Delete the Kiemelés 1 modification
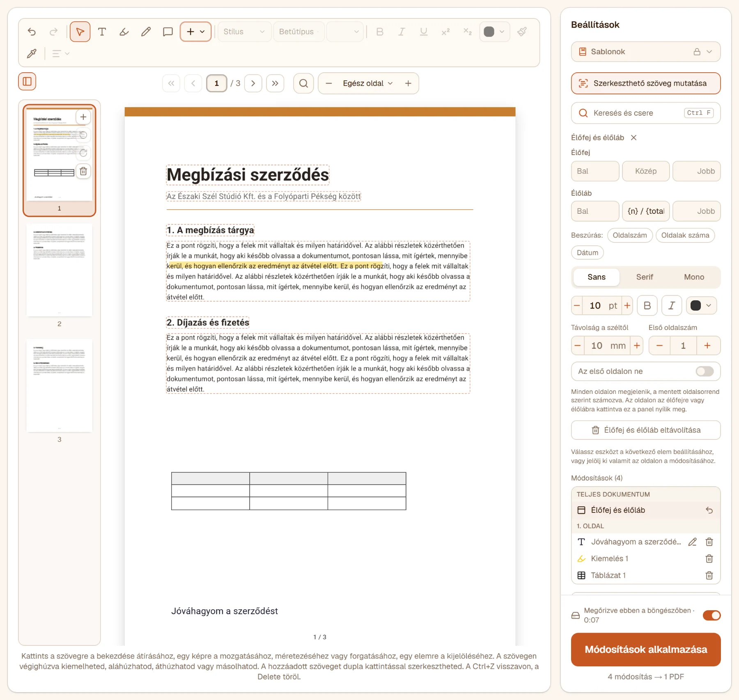The width and height of the screenshot is (739, 700). pyautogui.click(x=709, y=558)
